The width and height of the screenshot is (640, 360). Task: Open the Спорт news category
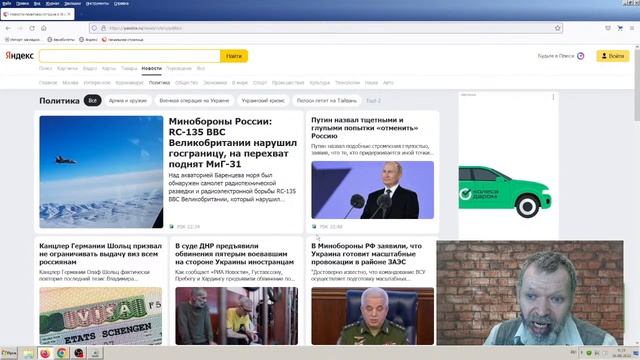pos(260,82)
